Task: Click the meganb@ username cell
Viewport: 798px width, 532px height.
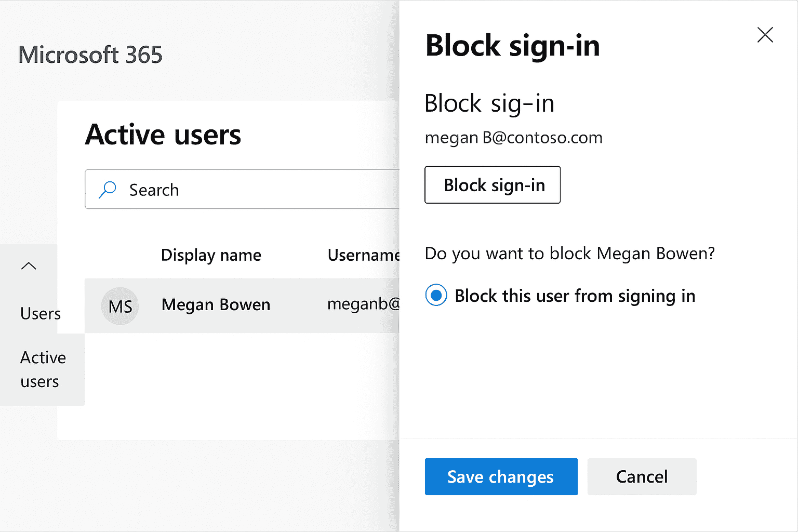Action: coord(363,304)
